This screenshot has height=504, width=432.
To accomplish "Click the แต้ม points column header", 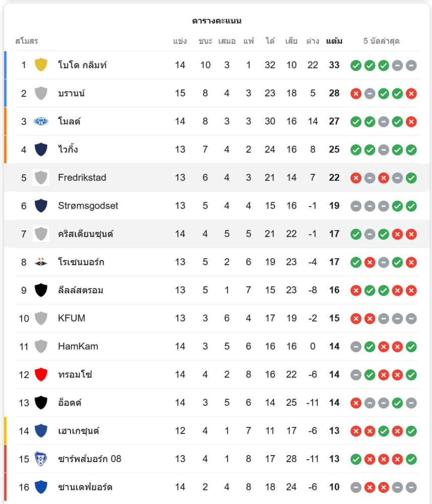I will pyautogui.click(x=334, y=41).
